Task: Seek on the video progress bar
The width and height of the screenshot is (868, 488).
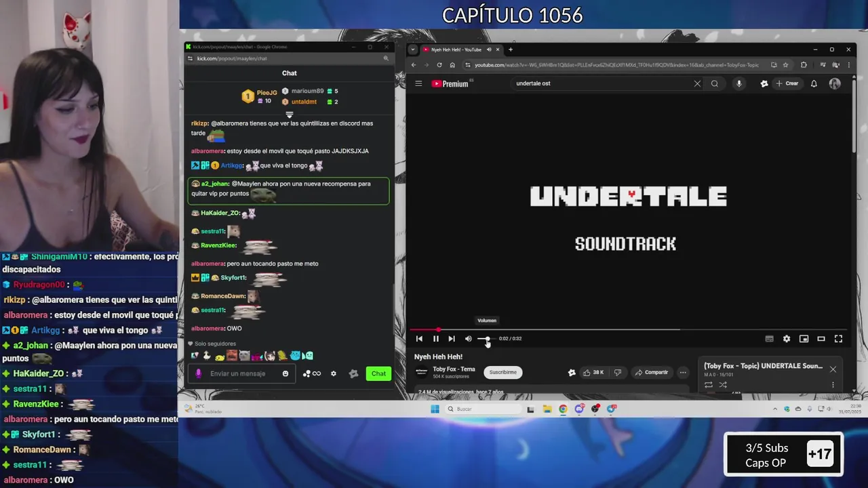Action: point(628,329)
